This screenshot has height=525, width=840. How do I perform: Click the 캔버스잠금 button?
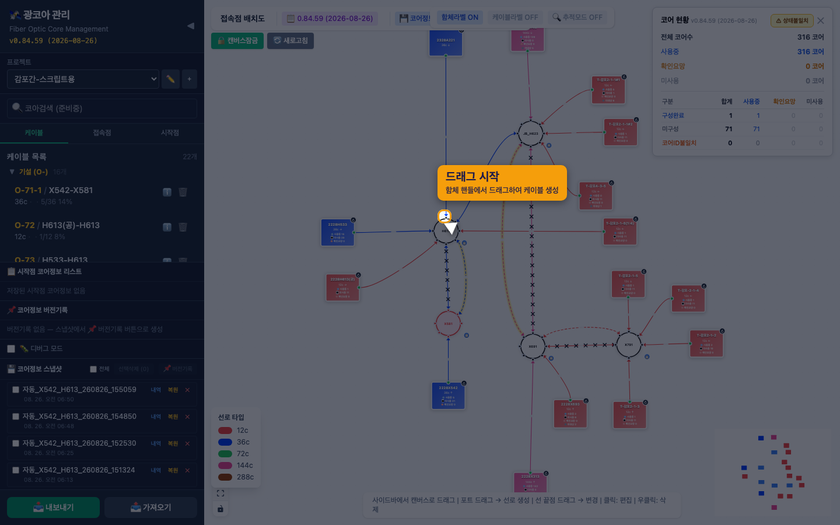[x=237, y=41]
